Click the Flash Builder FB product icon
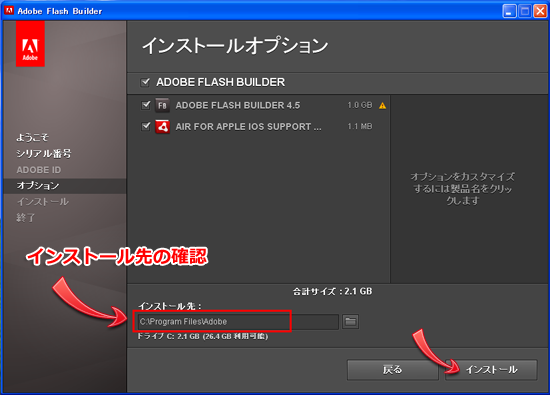 (x=162, y=105)
